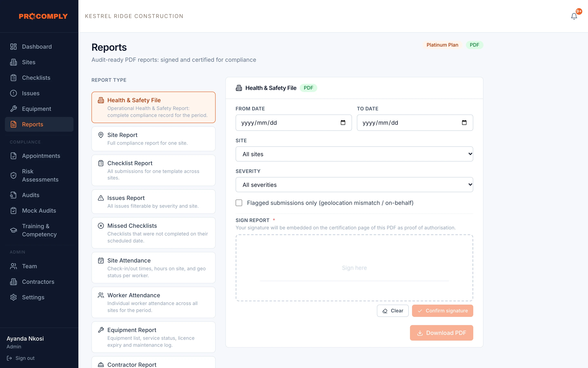
Task: Open the To Date calendar picker icon
Action: (464, 122)
